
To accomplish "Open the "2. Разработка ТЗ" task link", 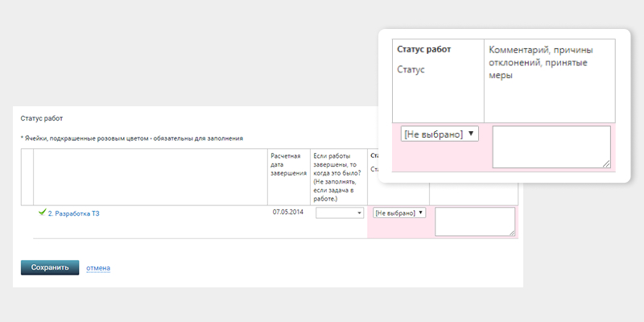I will (x=73, y=213).
